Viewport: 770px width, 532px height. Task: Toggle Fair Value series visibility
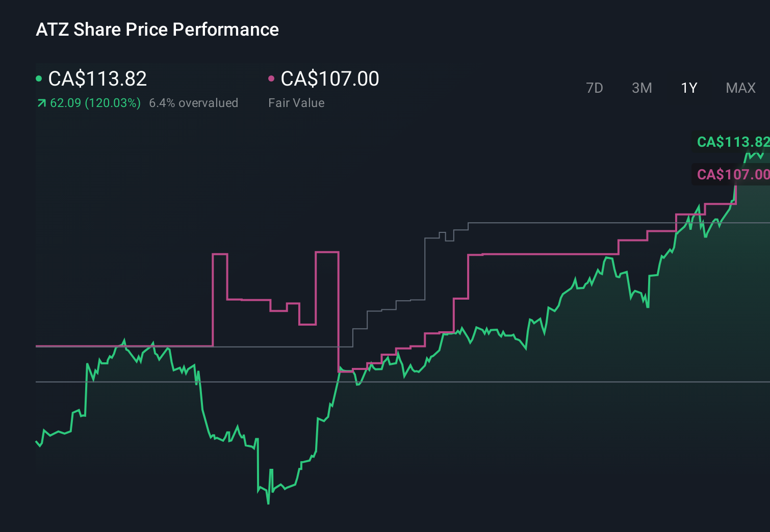pos(329,78)
